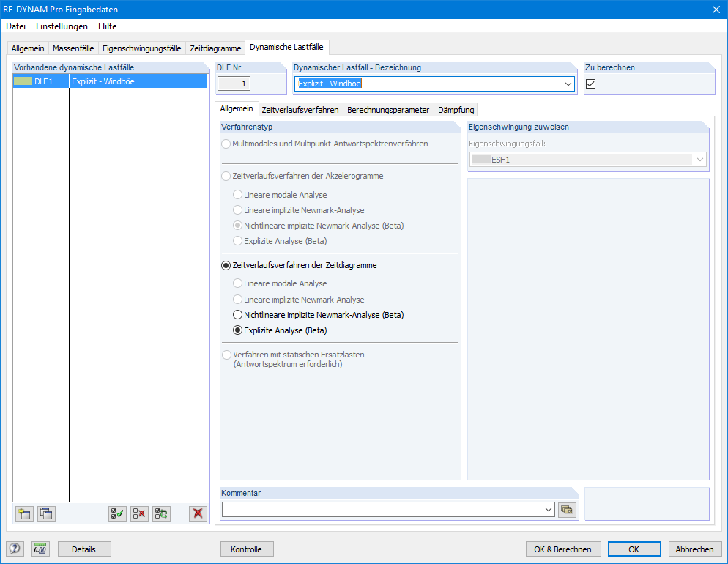The height and width of the screenshot is (564, 728).
Task: Expand the Eigenschwingungsfall ESF1 dropdown
Action: point(699,160)
